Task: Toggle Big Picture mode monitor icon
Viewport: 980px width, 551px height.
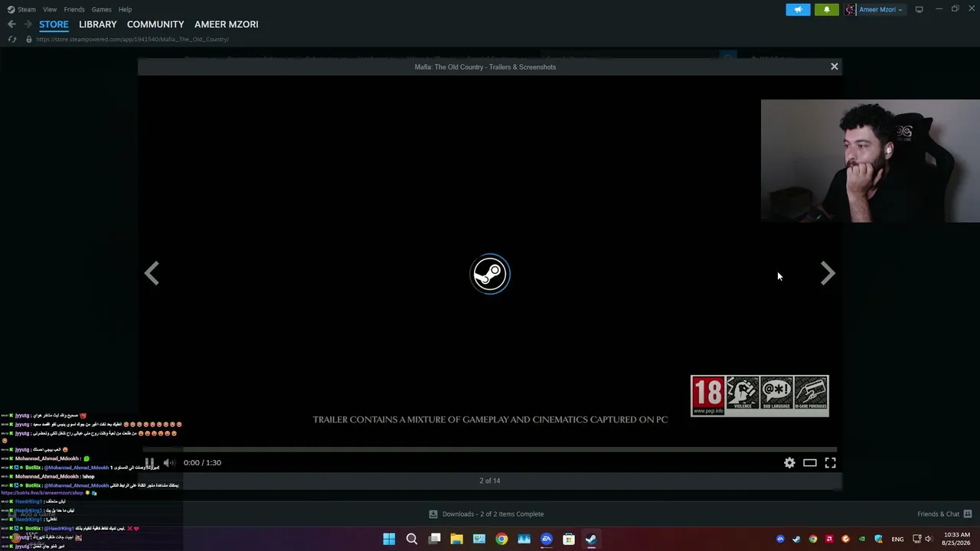Action: 919,9
